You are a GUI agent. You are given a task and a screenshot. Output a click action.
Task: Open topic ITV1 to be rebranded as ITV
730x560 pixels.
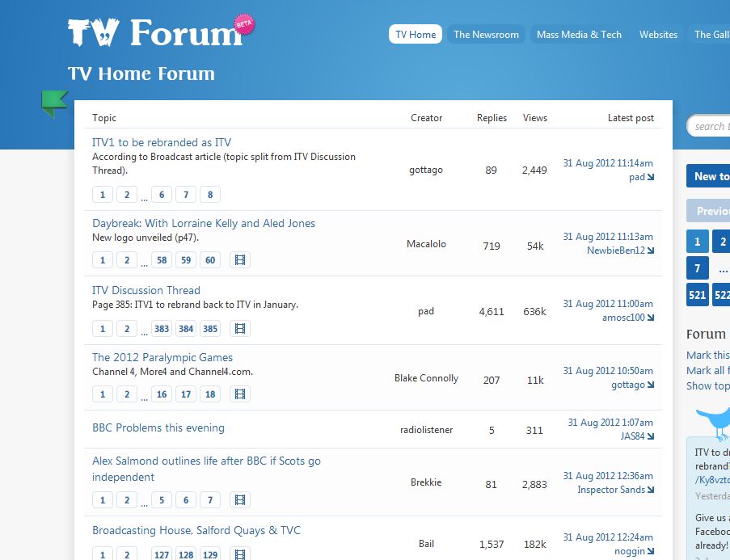coord(162,142)
